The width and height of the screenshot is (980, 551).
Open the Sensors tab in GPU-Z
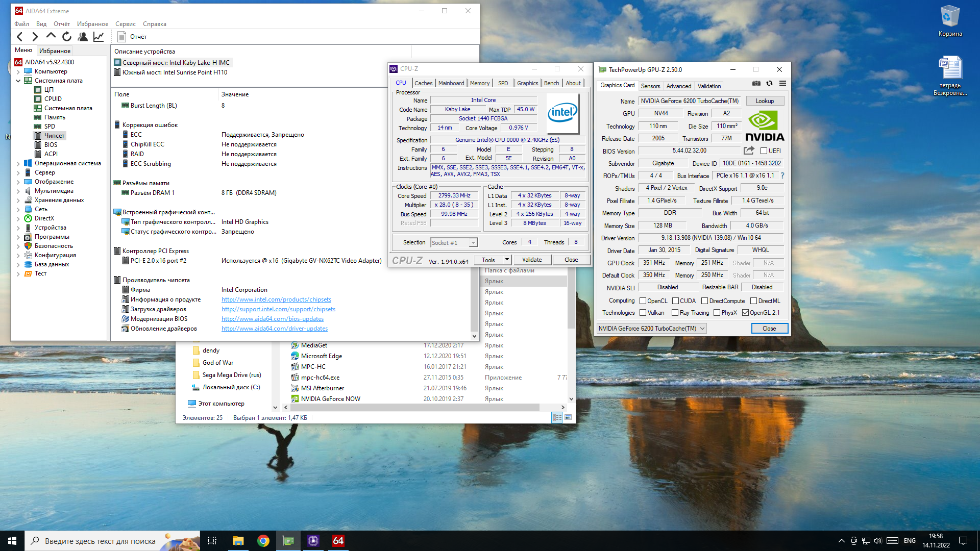pyautogui.click(x=650, y=86)
